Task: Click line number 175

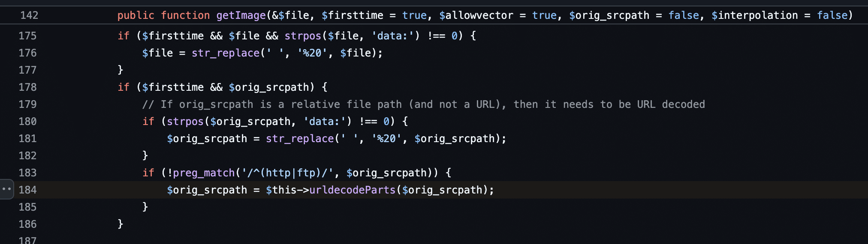Action: coord(28,36)
